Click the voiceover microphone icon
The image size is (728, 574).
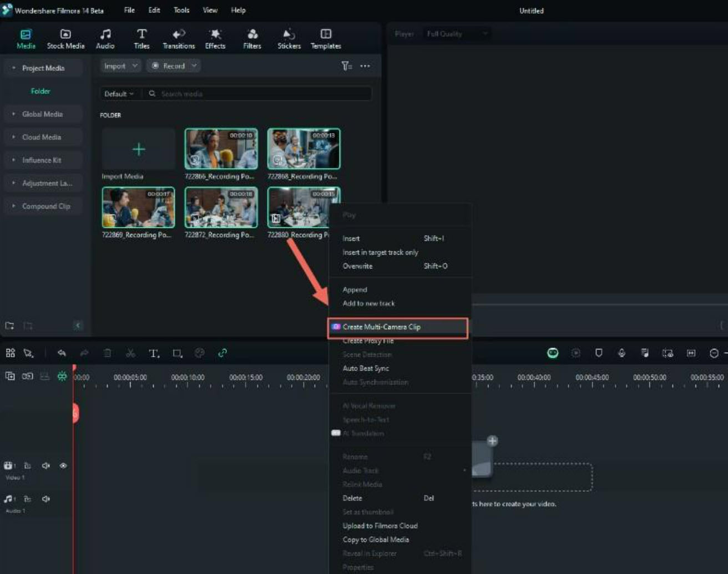621,353
